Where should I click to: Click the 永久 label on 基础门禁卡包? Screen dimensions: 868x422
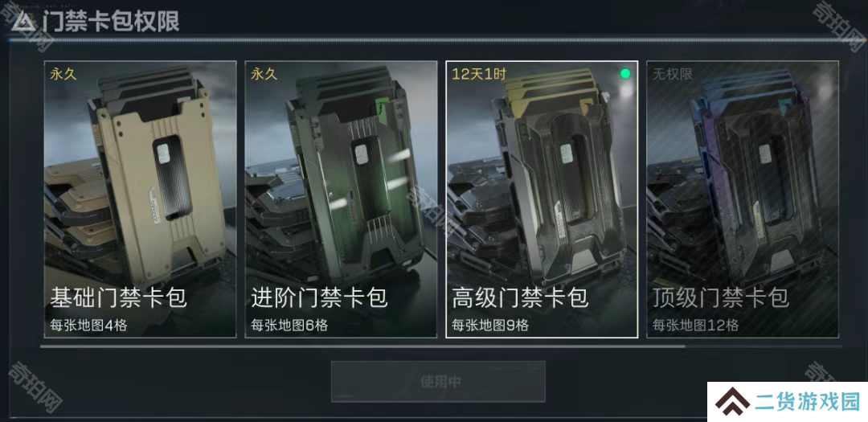point(63,74)
